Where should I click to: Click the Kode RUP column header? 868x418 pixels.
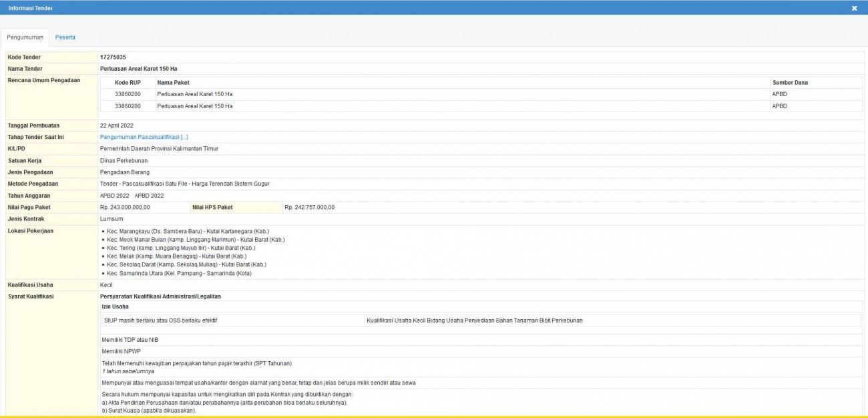(x=128, y=83)
